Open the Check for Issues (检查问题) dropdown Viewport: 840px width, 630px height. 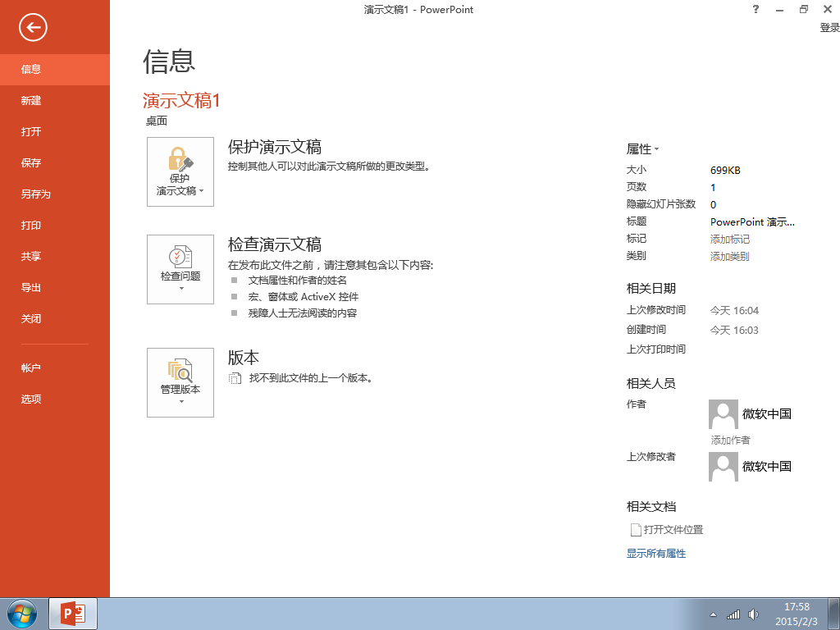(180, 269)
